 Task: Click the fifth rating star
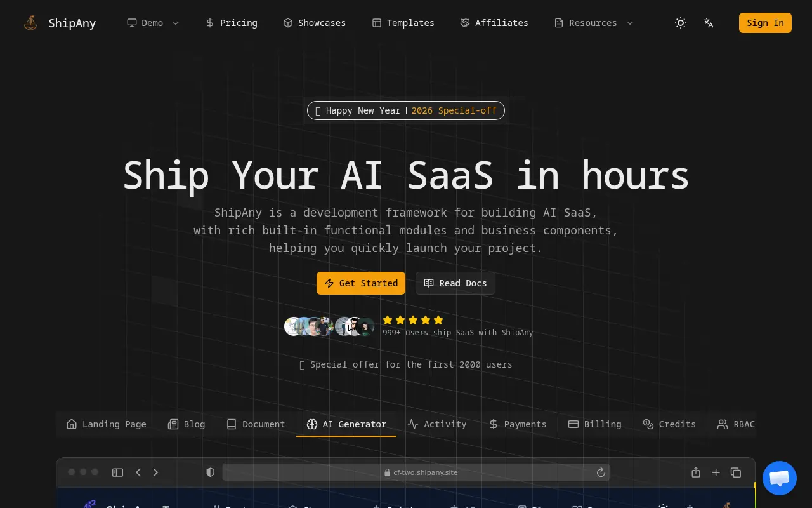coord(438,320)
